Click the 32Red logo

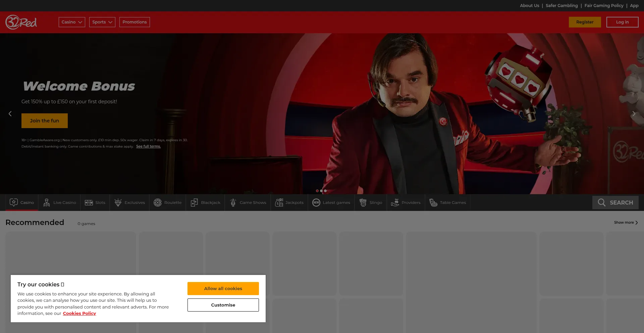(x=21, y=22)
